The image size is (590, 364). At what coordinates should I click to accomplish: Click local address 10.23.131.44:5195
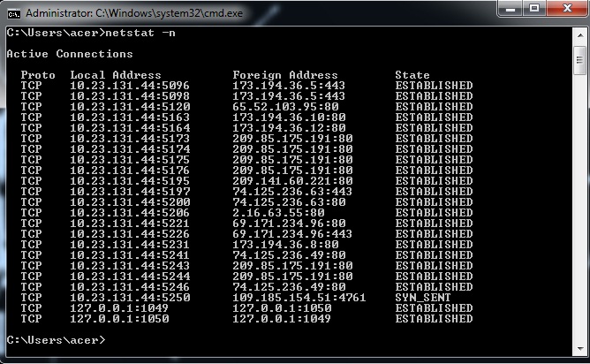pyautogui.click(x=130, y=181)
